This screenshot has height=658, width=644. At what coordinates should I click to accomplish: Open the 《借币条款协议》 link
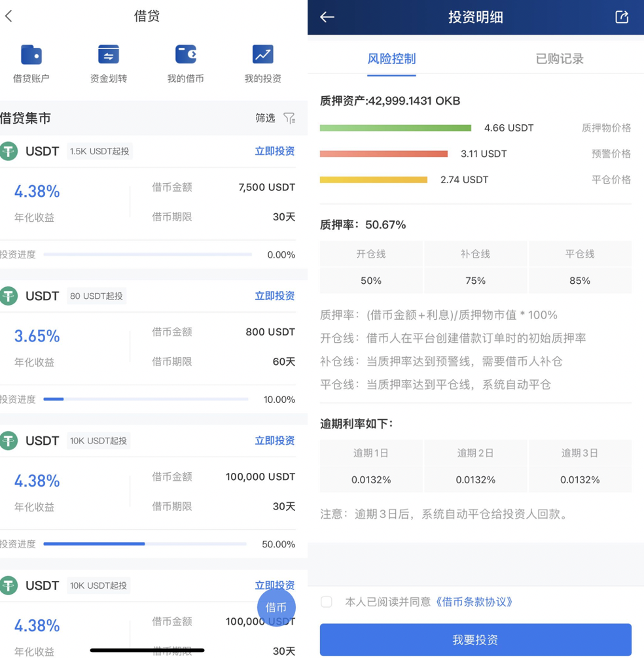[474, 602]
